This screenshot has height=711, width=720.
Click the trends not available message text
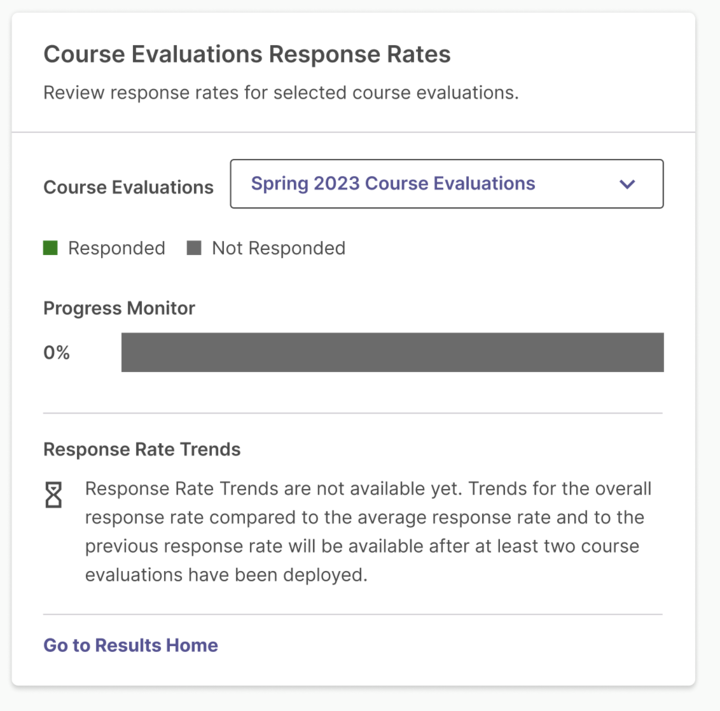[x=368, y=531]
